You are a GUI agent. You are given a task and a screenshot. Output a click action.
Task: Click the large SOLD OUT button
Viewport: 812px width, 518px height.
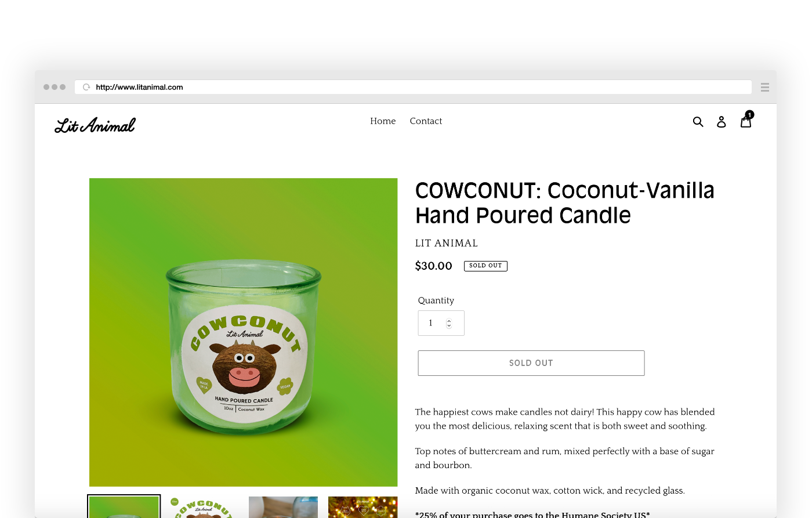(x=531, y=363)
